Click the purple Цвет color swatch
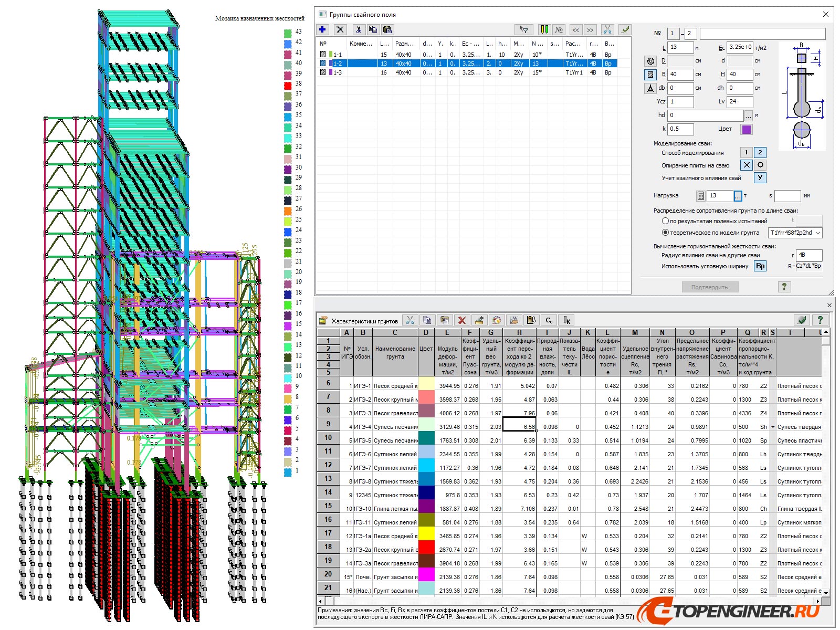840x630 pixels. (746, 129)
